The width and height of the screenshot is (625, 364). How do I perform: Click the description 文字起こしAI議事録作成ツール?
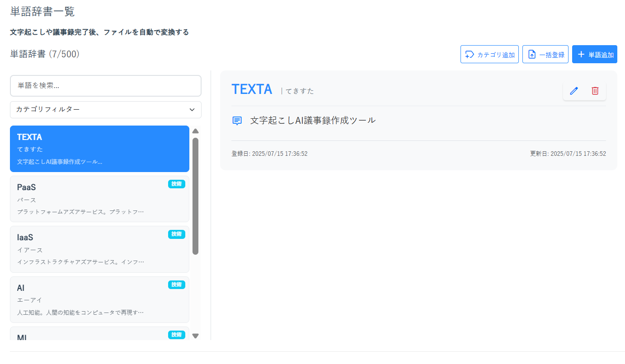(x=313, y=121)
